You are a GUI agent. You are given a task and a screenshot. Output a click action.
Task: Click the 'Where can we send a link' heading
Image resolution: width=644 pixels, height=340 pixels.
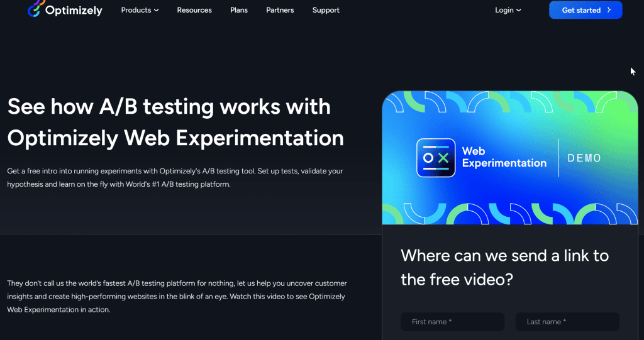505,267
